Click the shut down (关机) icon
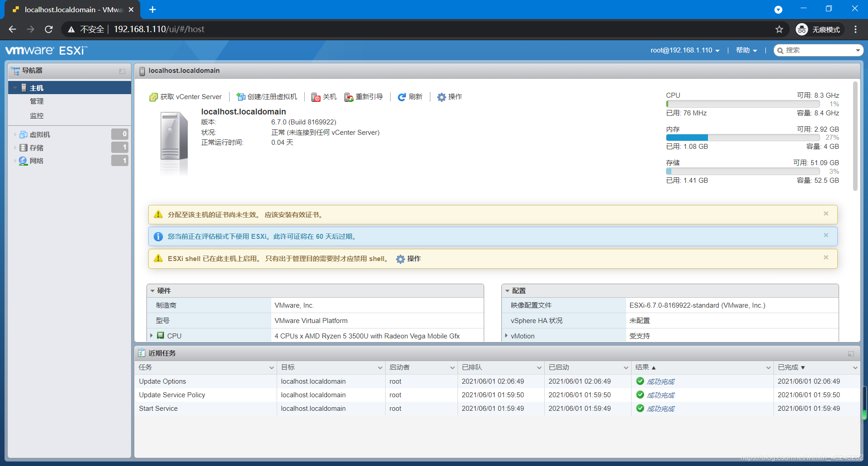Image resolution: width=868 pixels, height=466 pixels. pos(316,97)
